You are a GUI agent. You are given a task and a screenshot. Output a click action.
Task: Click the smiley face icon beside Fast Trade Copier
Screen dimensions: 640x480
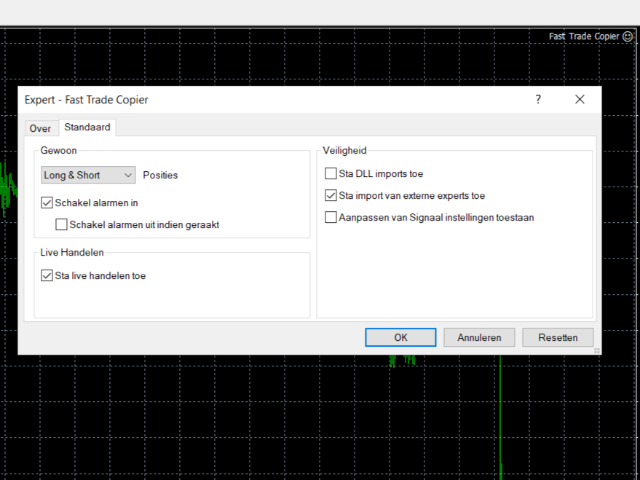[x=627, y=36]
